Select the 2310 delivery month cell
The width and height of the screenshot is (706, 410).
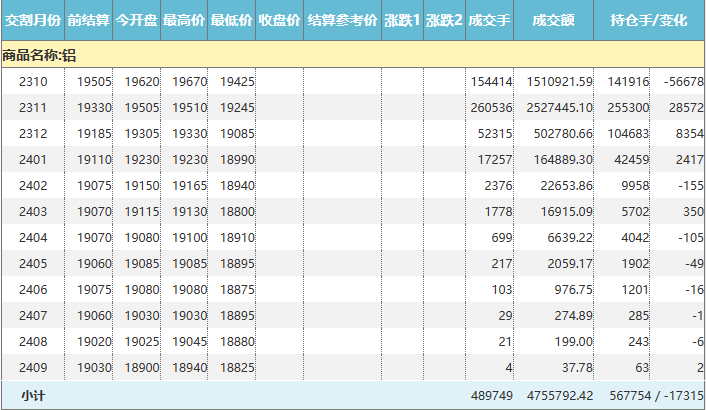pyautogui.click(x=33, y=81)
